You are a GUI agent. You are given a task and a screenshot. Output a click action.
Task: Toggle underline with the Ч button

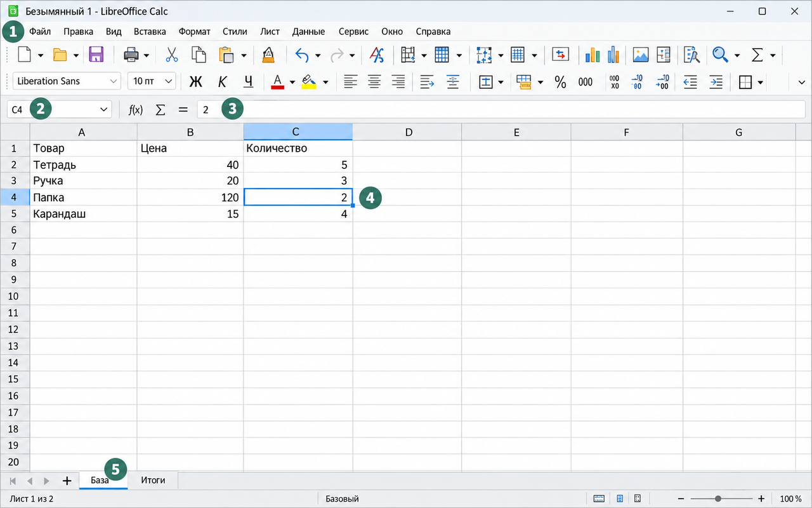(x=248, y=82)
